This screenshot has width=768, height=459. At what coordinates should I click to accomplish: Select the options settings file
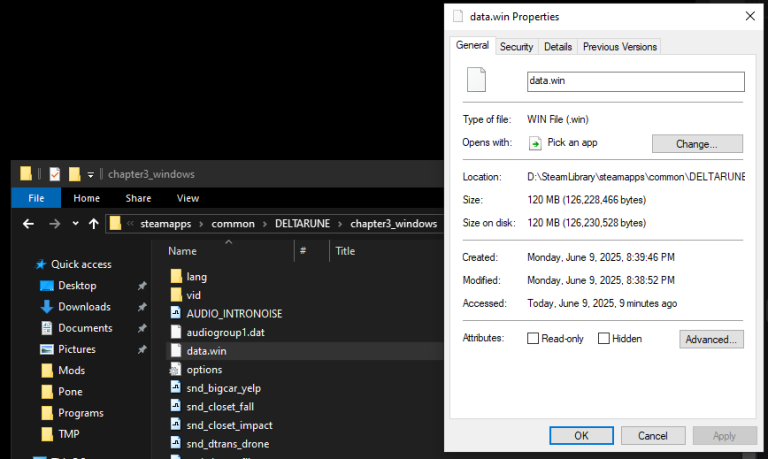(204, 370)
